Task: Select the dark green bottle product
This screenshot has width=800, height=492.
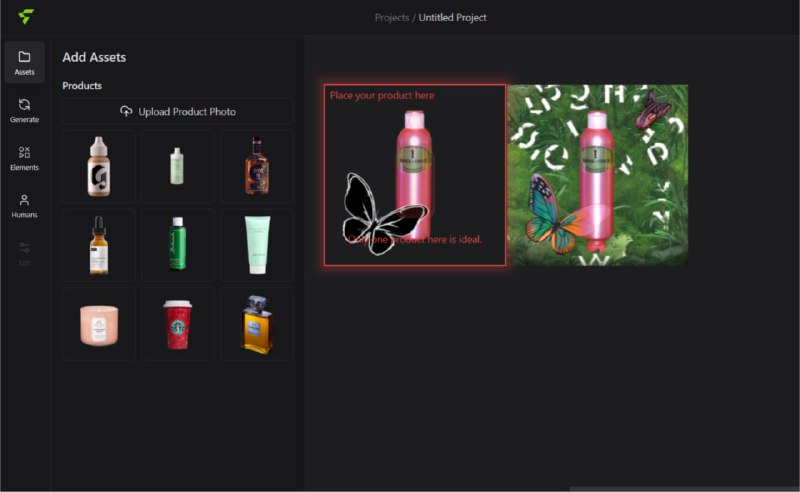Action: click(177, 245)
